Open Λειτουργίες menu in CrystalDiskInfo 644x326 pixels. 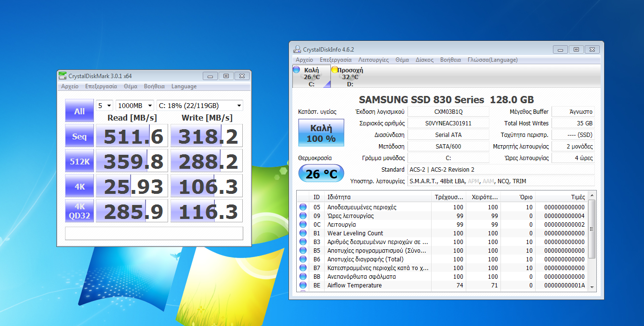373,60
